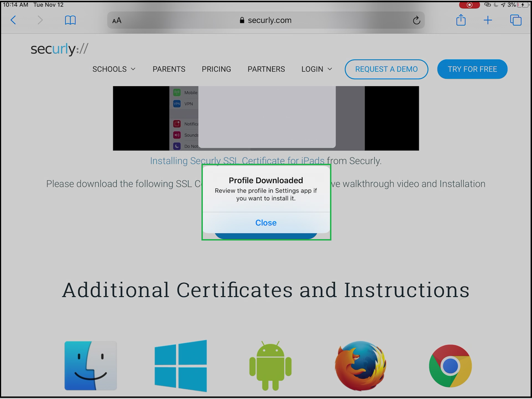Tap the securly.com address bar
The image size is (532, 399).
(266, 20)
